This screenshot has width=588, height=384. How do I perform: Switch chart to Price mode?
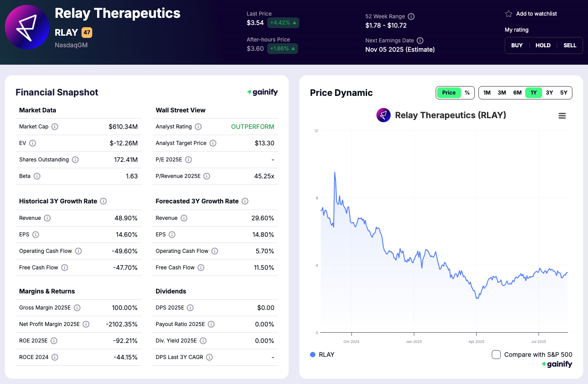click(x=449, y=93)
